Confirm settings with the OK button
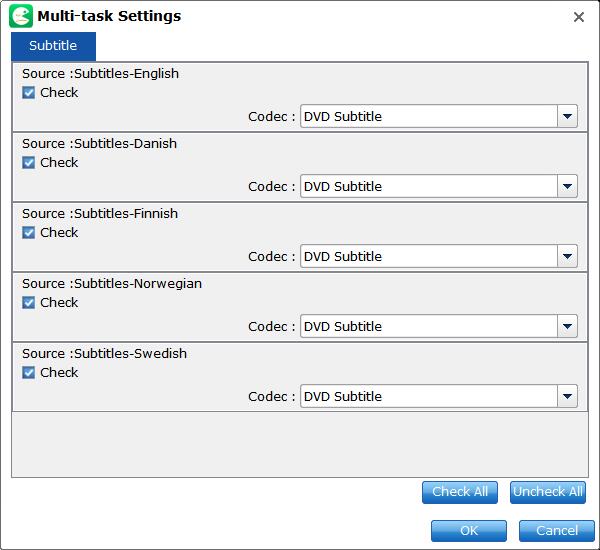This screenshot has width=600, height=550. click(x=469, y=531)
